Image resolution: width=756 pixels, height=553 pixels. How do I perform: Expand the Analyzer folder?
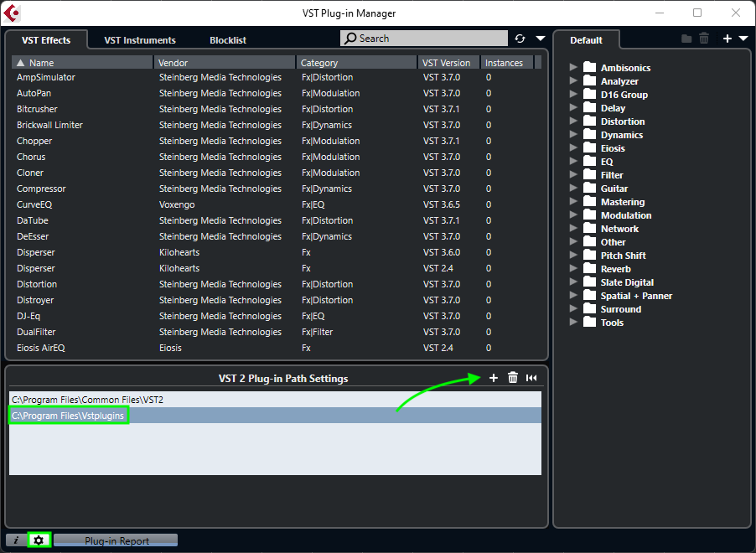coord(573,80)
